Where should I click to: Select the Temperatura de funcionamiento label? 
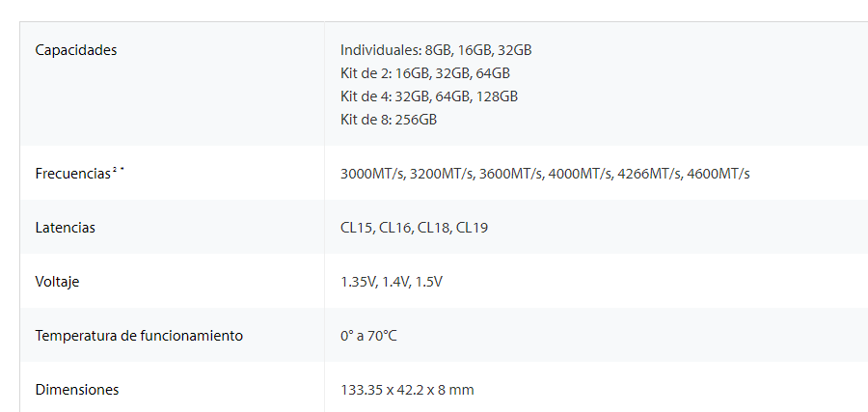click(x=139, y=336)
